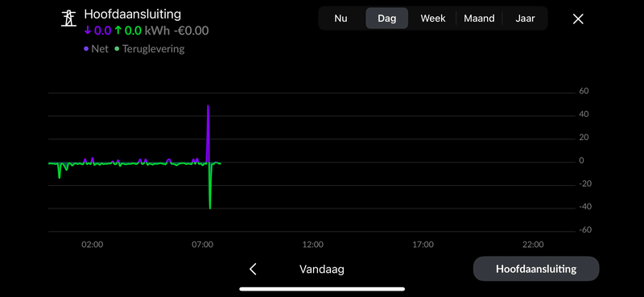Toggle the Net legend series
Viewport: 644px width, 297px height.
click(97, 49)
